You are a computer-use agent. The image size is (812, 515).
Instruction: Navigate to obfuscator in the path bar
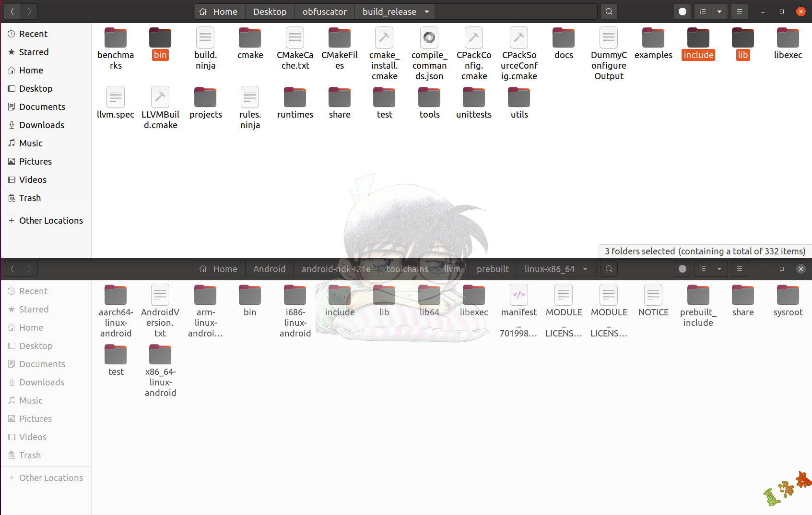[324, 12]
